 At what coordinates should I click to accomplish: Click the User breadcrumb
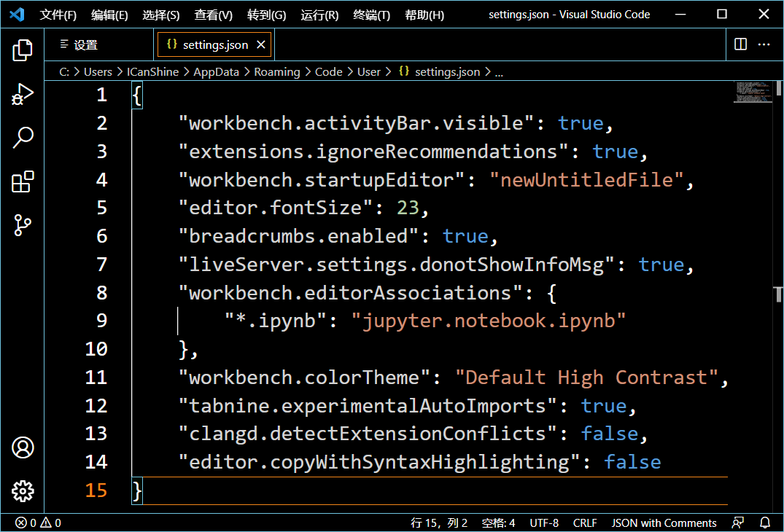369,72
